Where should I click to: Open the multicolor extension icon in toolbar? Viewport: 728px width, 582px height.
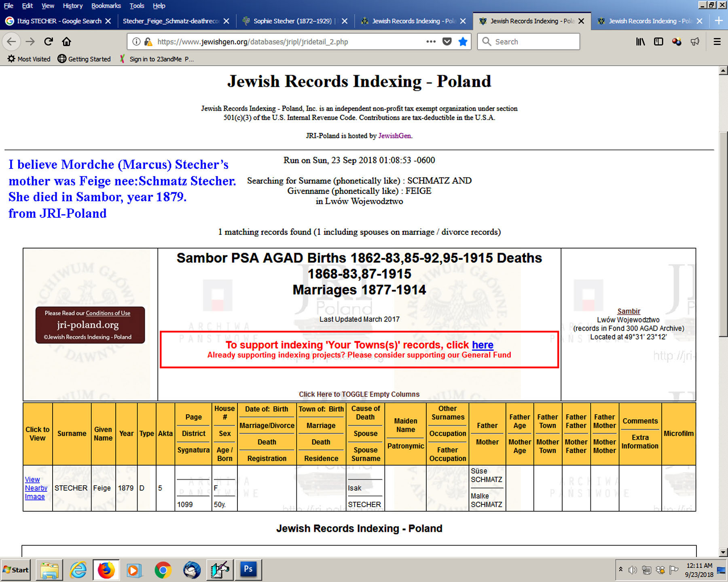point(677,41)
